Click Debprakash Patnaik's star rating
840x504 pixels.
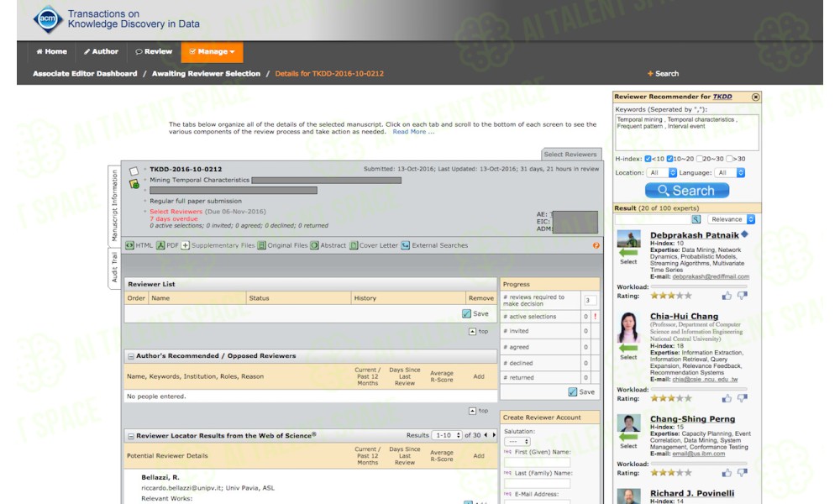click(x=670, y=296)
